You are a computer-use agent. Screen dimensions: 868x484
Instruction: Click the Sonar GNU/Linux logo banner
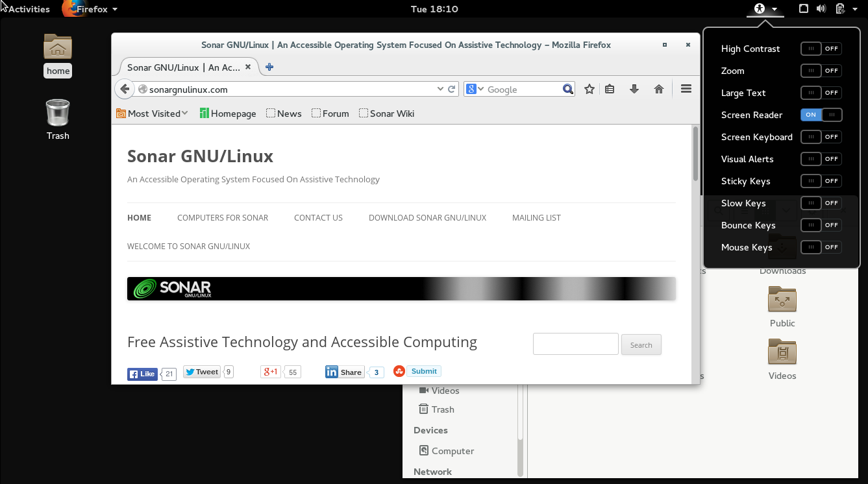click(401, 289)
